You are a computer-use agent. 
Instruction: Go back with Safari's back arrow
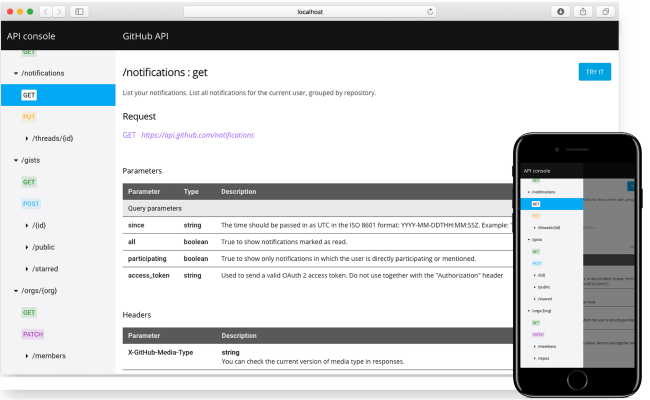[46, 12]
